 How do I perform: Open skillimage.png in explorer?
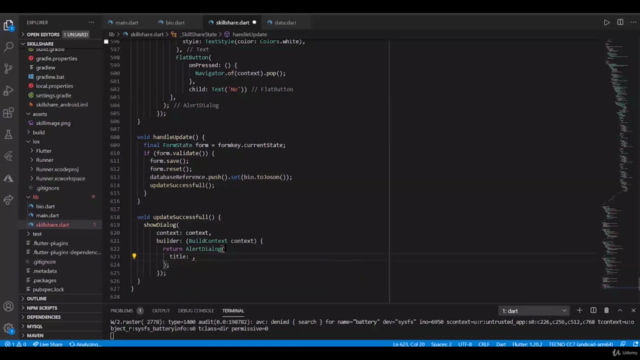(60, 123)
